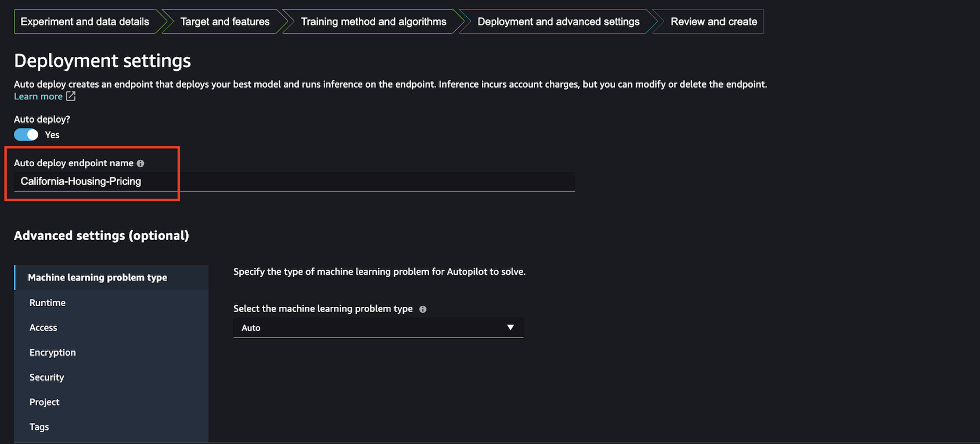Open the Learn more link
Image resolution: width=980 pixels, height=444 pixels.
coord(38,96)
